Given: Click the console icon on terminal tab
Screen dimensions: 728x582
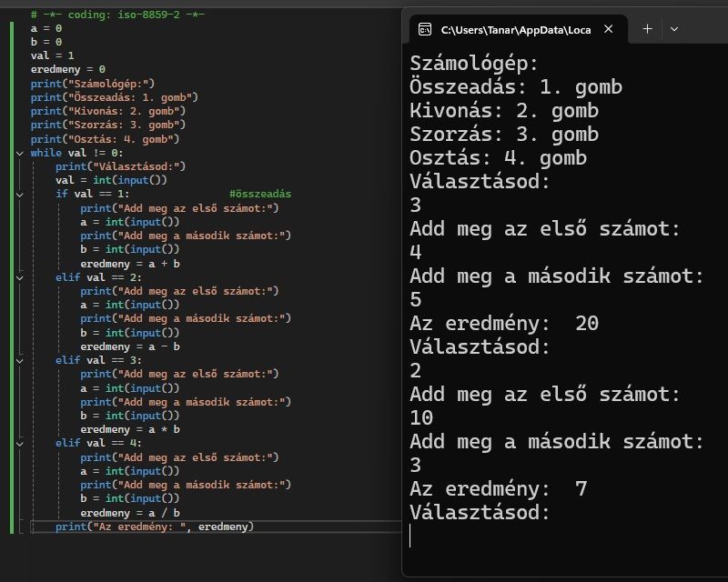Looking at the screenshot, I should 425,29.
